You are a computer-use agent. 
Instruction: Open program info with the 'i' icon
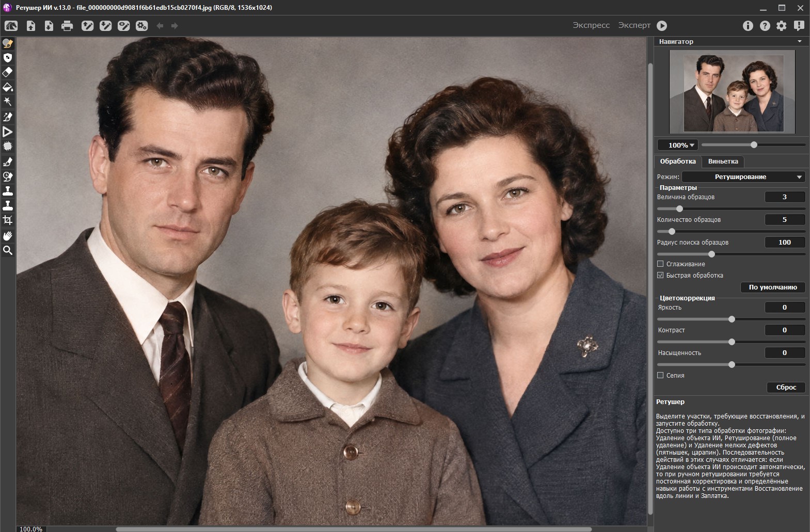point(748,26)
